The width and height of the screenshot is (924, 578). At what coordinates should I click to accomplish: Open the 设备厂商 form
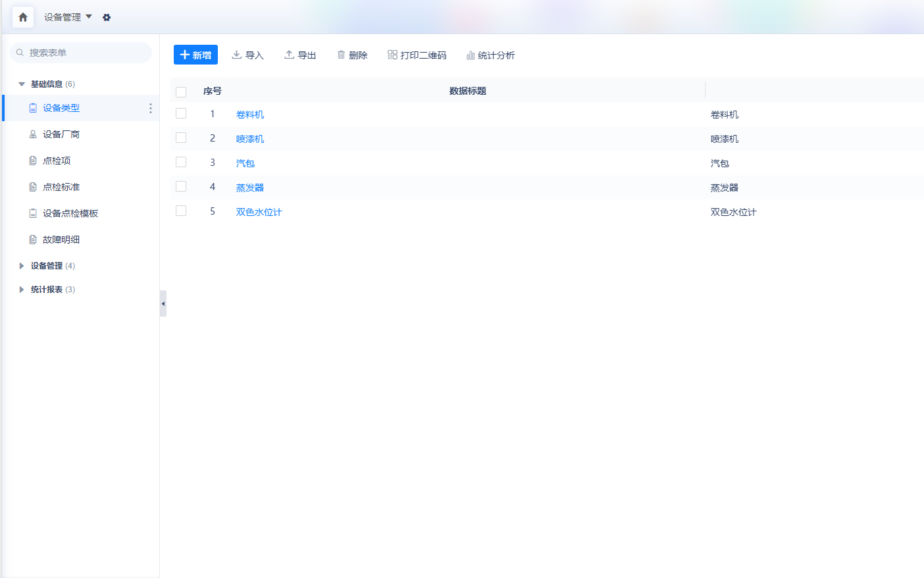pyautogui.click(x=61, y=134)
